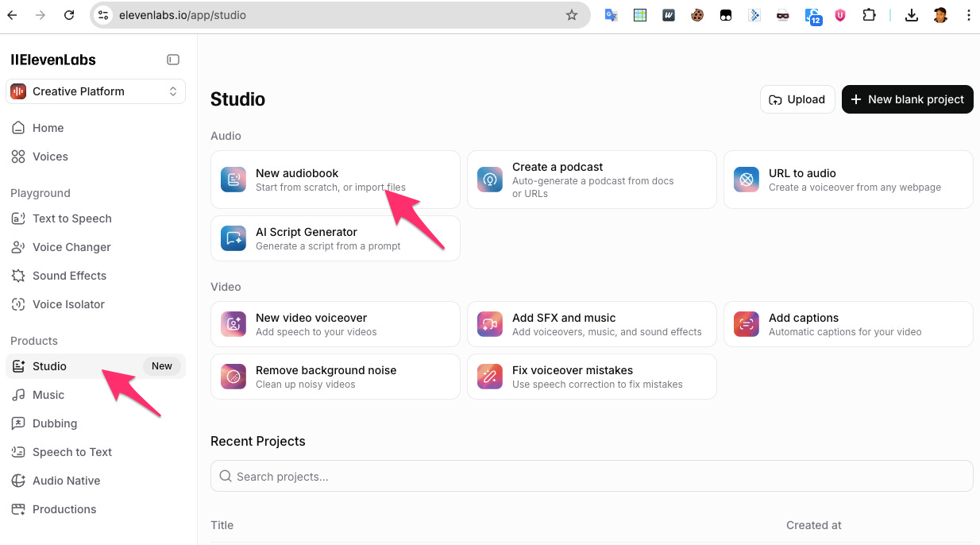
Task: Open Dubbing product in sidebar
Action: [x=95, y=423]
